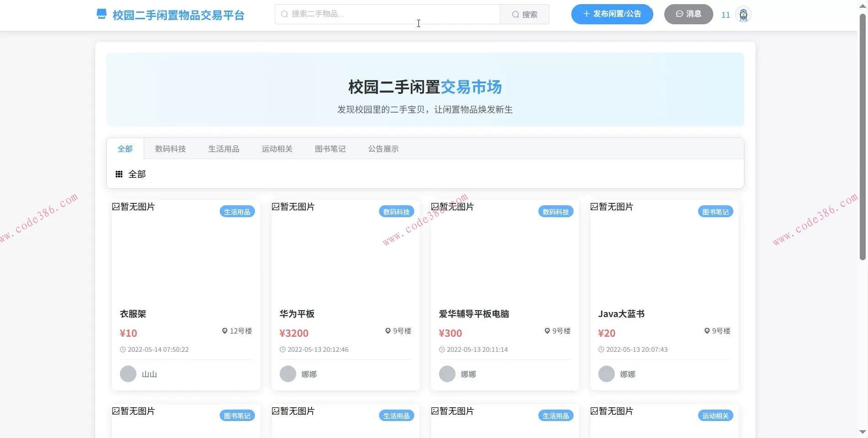Image resolution: width=868 pixels, height=438 pixels.
Task: Select the 图书笔记 category
Action: [330, 148]
